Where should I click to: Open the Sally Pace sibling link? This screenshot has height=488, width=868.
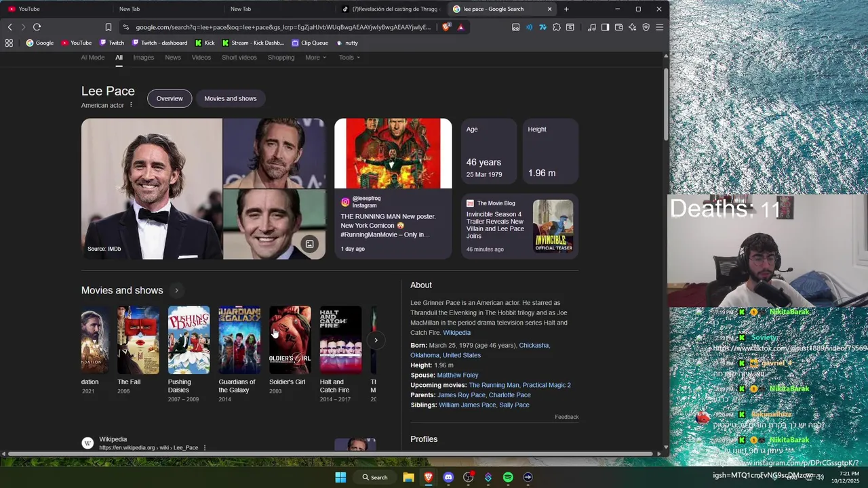(x=514, y=405)
